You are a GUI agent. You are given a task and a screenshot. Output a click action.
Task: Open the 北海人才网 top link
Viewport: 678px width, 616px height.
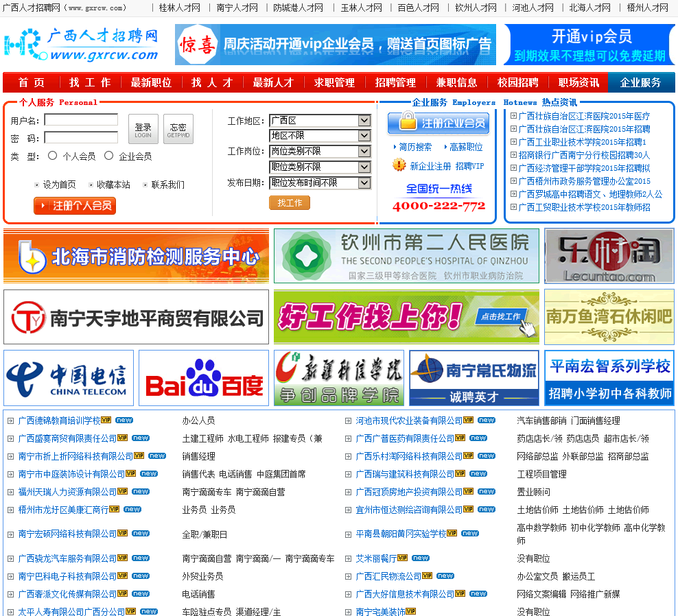(x=589, y=8)
